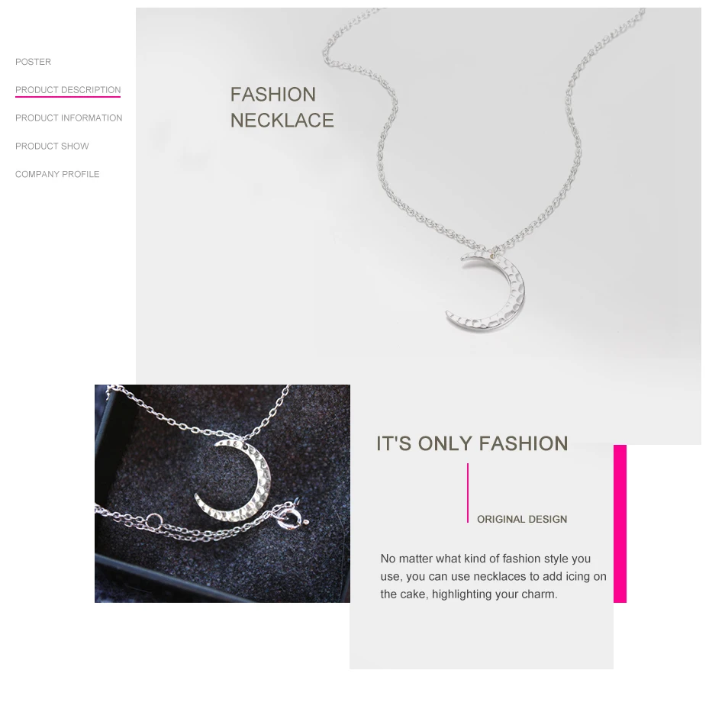Click the pink underline beneath PRODUCT DESCRIPTION
725x728 pixels.
(x=68, y=97)
